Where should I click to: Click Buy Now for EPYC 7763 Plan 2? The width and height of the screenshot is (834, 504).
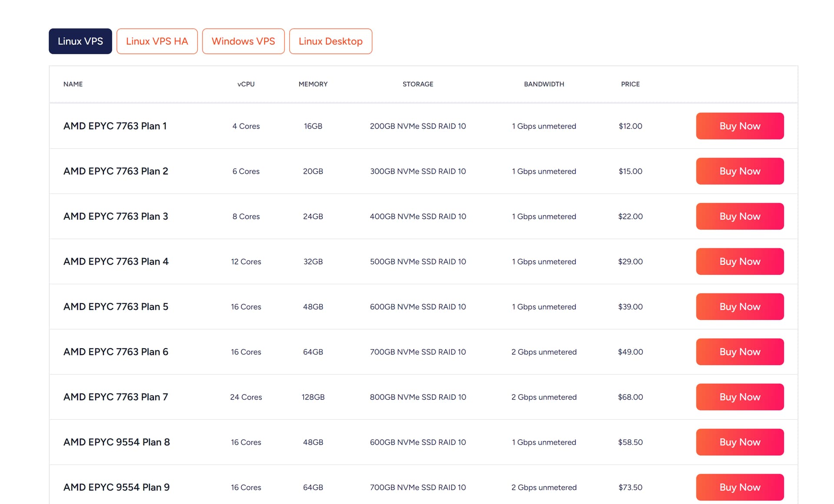[x=740, y=171]
